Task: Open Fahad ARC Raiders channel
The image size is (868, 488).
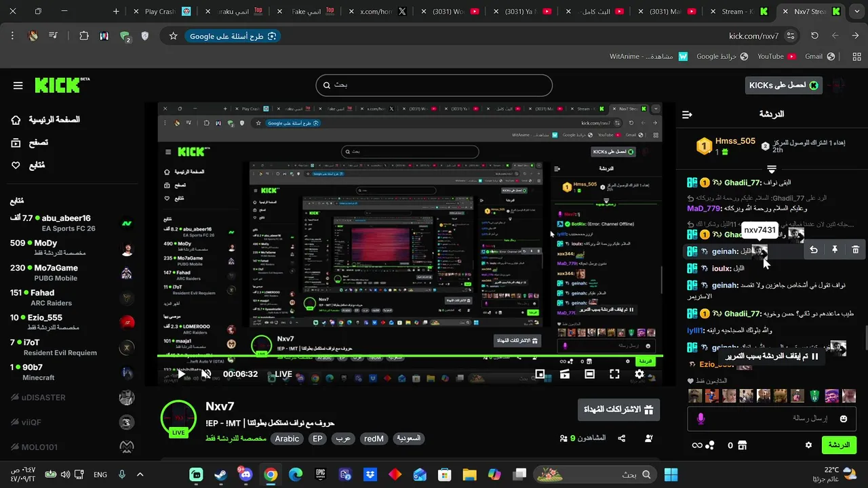Action: [x=72, y=298]
